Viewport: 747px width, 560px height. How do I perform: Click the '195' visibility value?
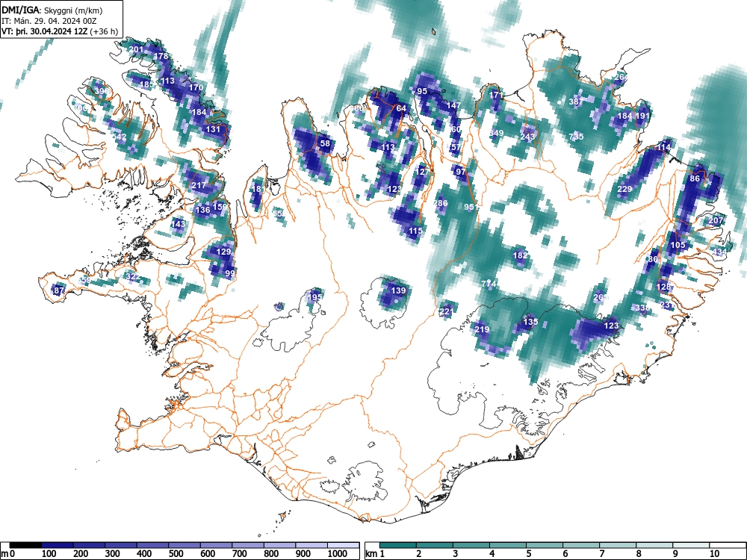pyautogui.click(x=314, y=297)
